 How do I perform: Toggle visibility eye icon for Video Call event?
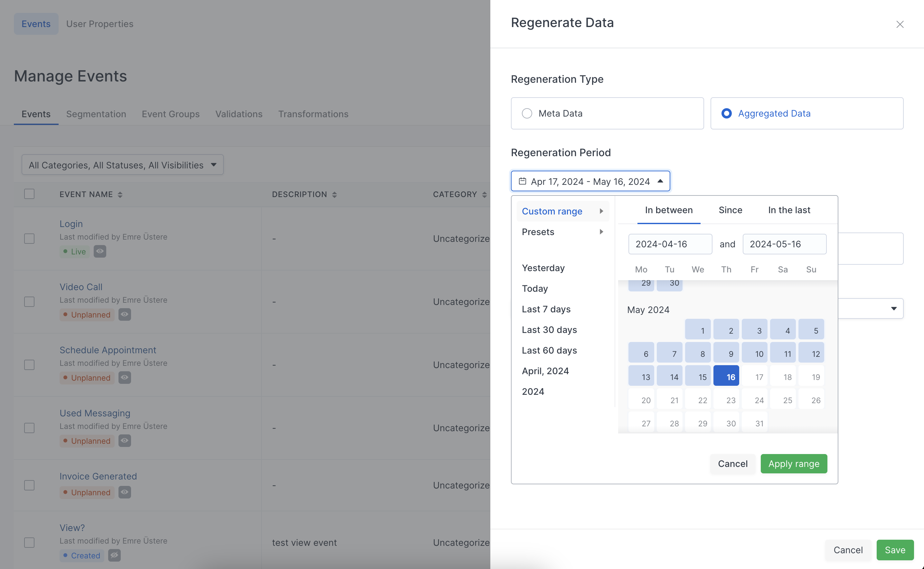(x=125, y=315)
